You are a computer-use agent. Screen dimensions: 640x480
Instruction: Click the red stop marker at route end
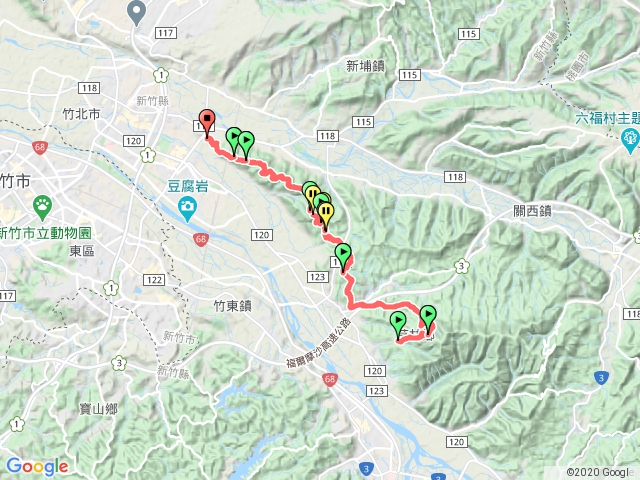click(207, 123)
